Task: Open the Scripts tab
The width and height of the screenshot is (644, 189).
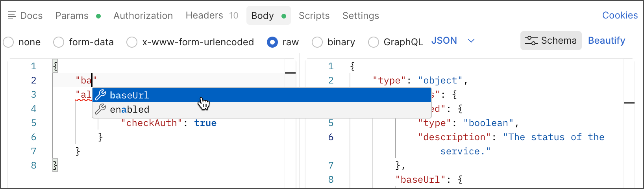Action: tap(314, 16)
